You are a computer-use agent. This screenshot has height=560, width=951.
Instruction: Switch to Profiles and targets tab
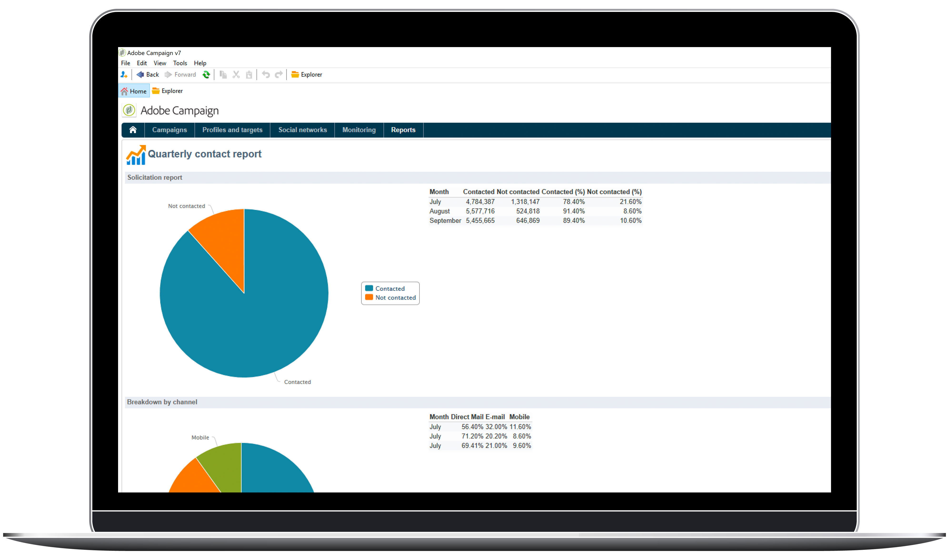[x=232, y=130]
